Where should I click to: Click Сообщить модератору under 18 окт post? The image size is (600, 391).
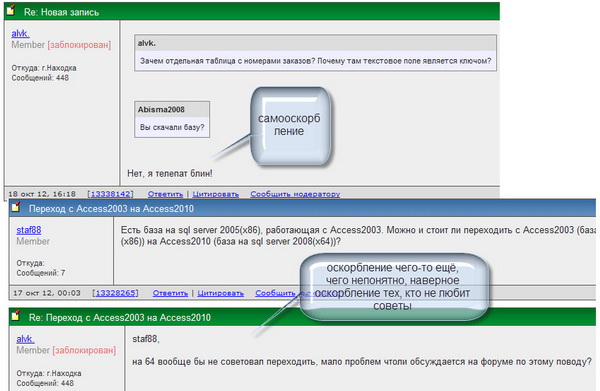coord(295,194)
